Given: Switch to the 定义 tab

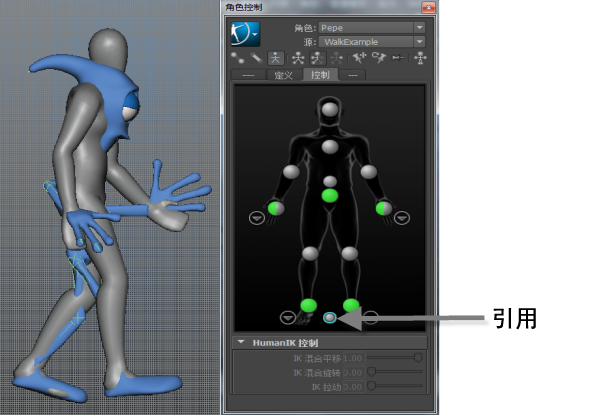Looking at the screenshot, I should [x=284, y=75].
